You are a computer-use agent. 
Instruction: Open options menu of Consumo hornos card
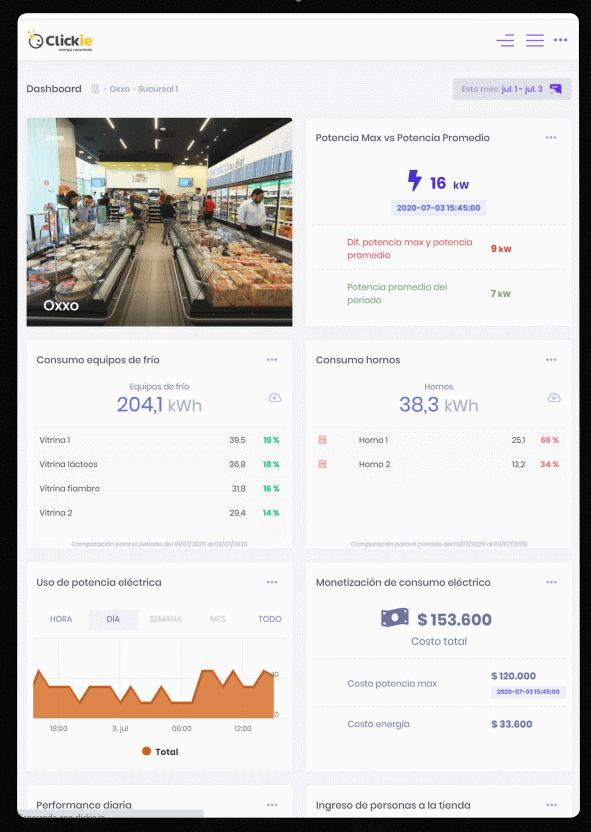[x=551, y=360]
